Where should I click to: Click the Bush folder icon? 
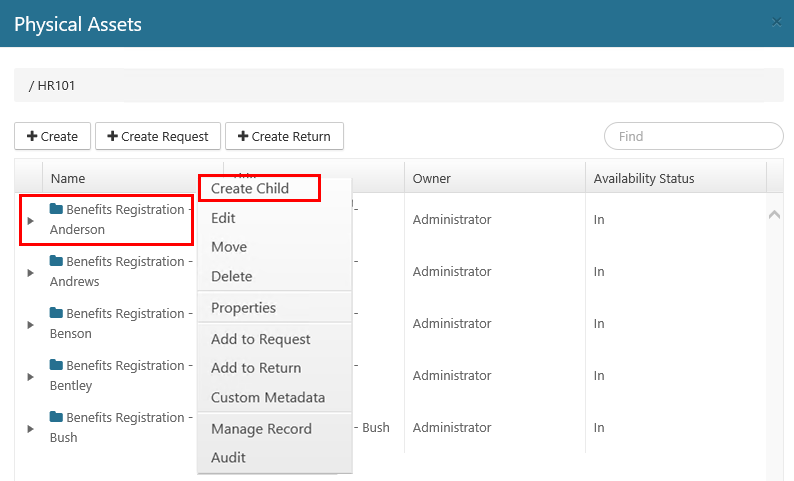pyautogui.click(x=57, y=418)
